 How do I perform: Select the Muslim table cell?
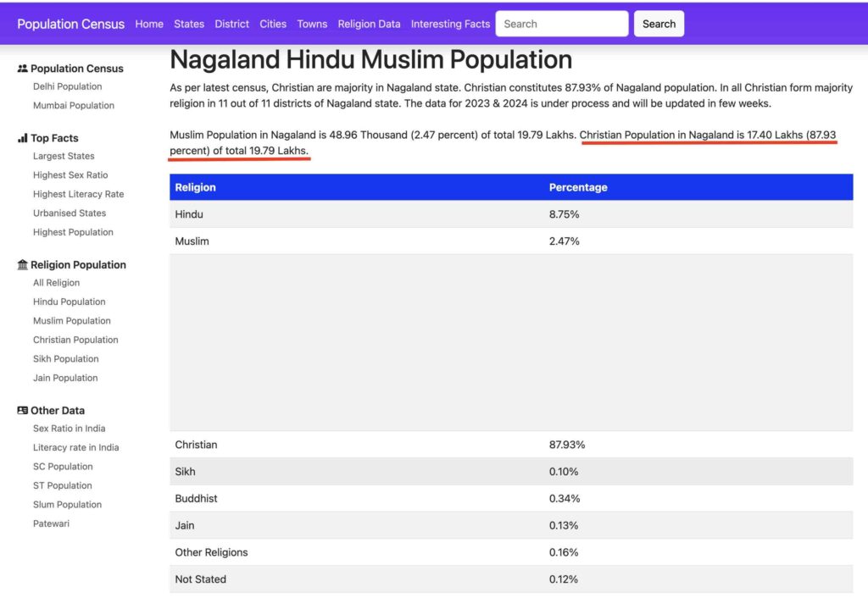click(192, 241)
